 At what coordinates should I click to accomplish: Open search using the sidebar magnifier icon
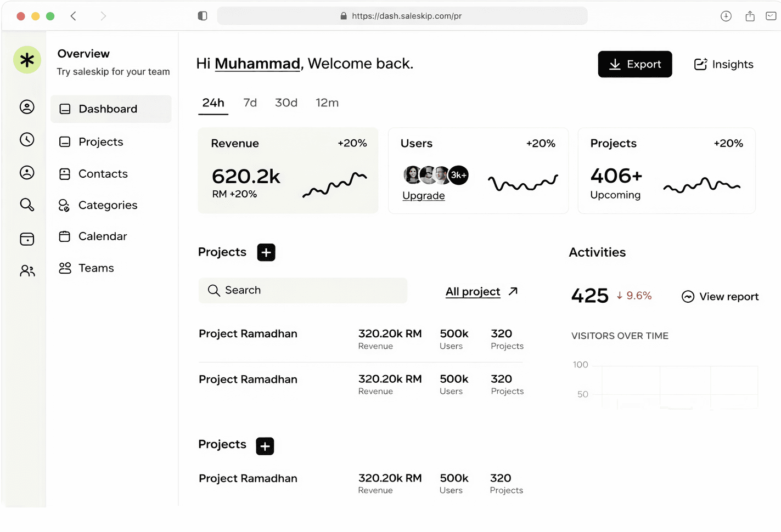(27, 205)
